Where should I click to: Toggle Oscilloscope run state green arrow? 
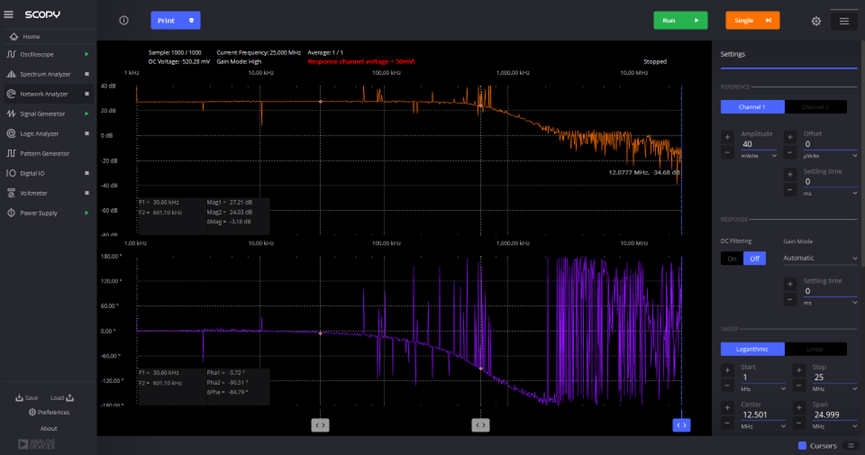[x=87, y=55]
